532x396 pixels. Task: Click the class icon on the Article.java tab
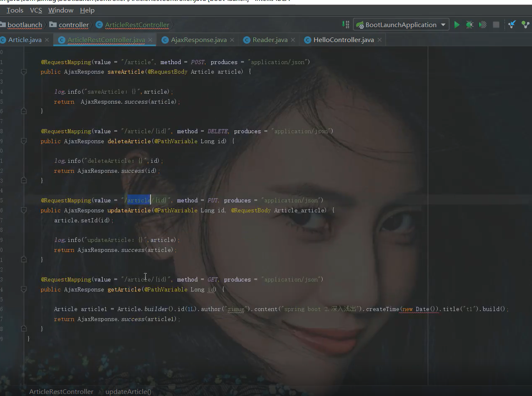3,40
